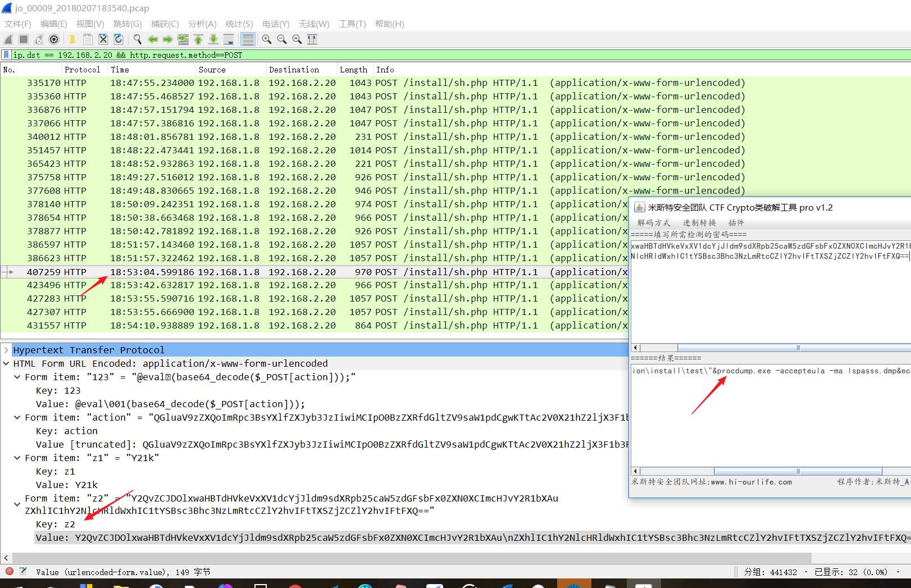Go forward in packet history
The width and height of the screenshot is (911, 588).
click(167, 39)
